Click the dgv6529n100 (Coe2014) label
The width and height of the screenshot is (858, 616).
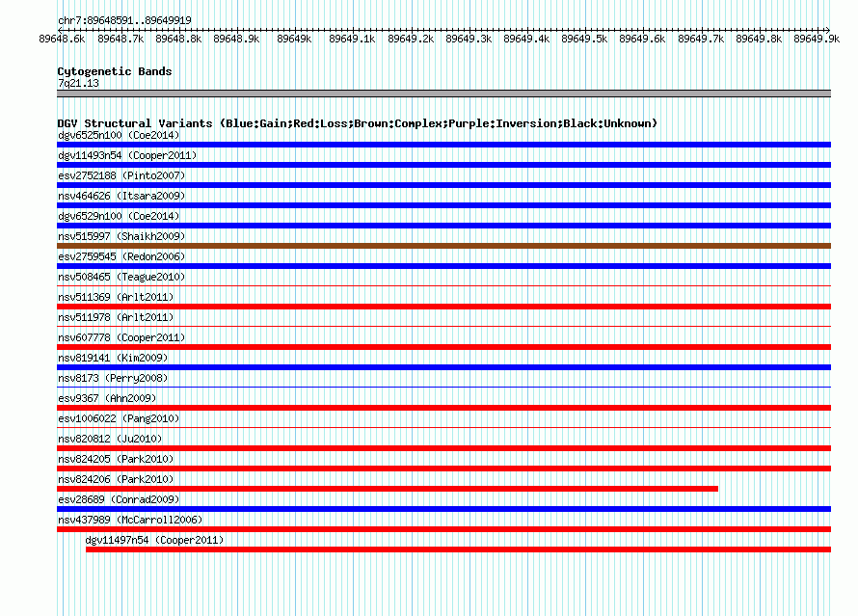pos(119,216)
